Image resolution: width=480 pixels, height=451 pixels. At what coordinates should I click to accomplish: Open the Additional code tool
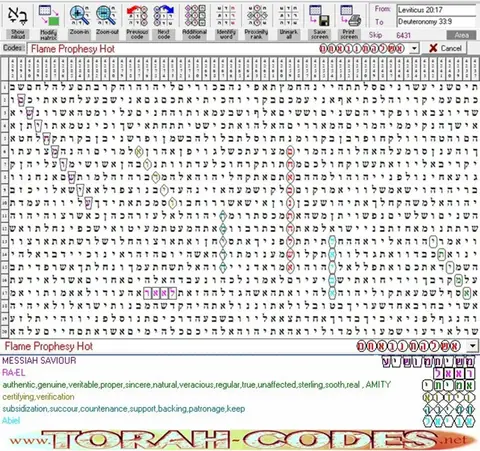click(195, 16)
